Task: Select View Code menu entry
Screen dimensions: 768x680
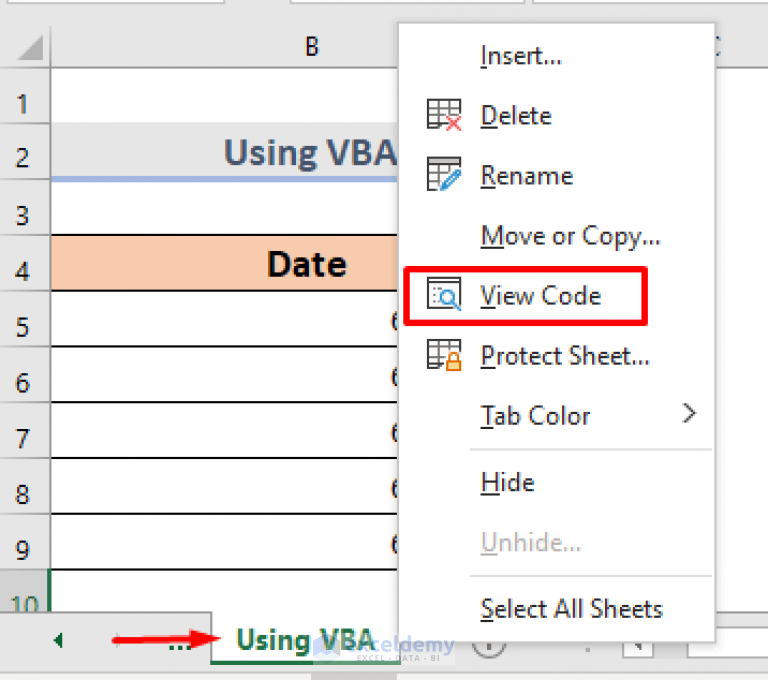Action: (x=556, y=296)
